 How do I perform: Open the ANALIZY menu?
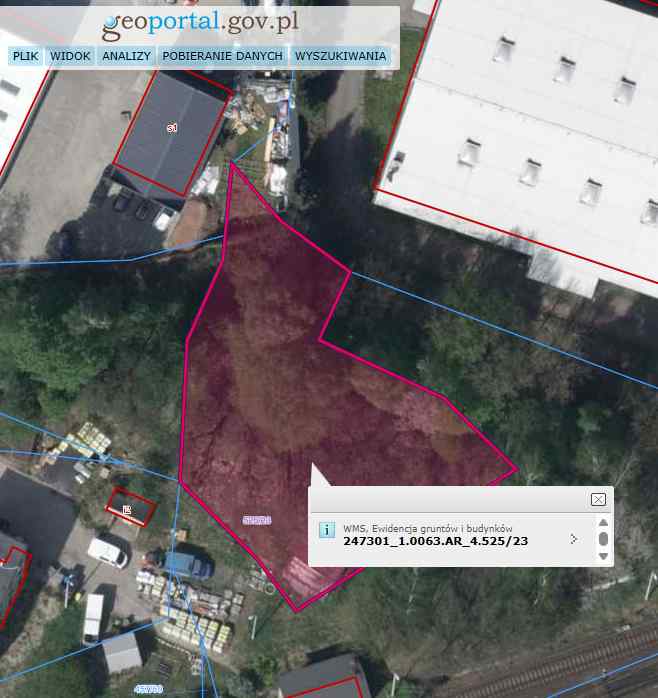click(x=126, y=56)
